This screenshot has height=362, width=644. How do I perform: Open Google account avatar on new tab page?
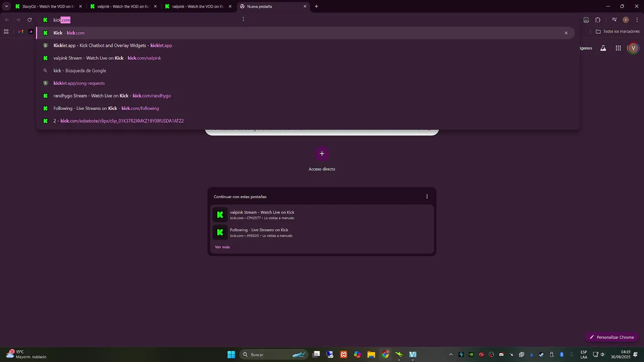coord(633,48)
